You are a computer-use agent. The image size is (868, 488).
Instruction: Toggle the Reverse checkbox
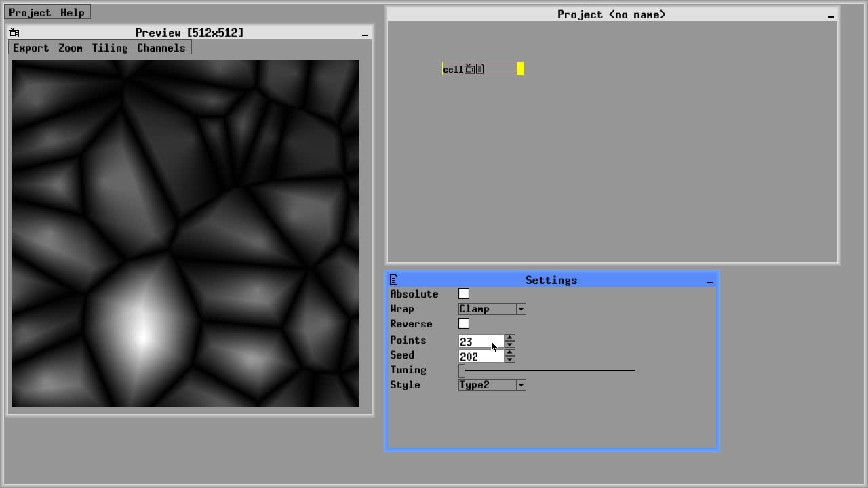(464, 323)
